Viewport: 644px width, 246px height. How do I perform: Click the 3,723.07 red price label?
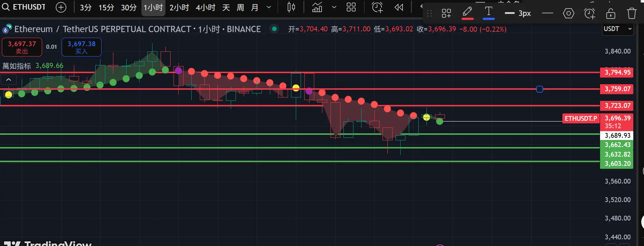coord(617,106)
